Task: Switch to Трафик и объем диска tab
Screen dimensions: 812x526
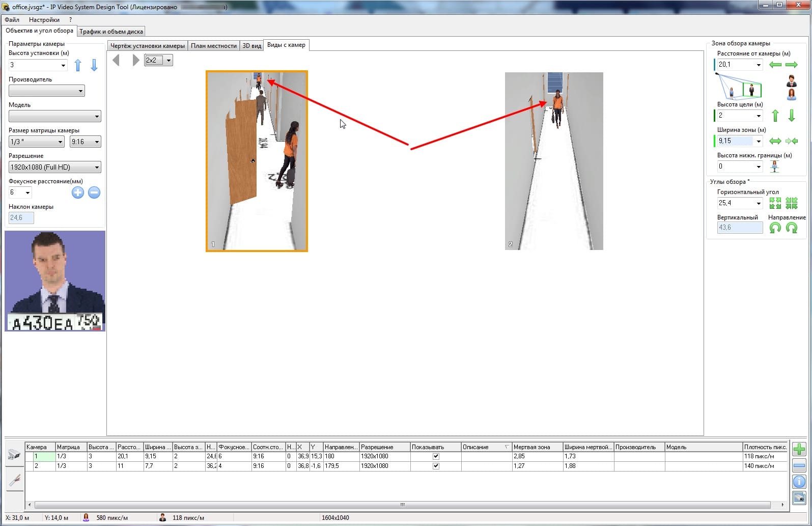Action: click(x=111, y=32)
